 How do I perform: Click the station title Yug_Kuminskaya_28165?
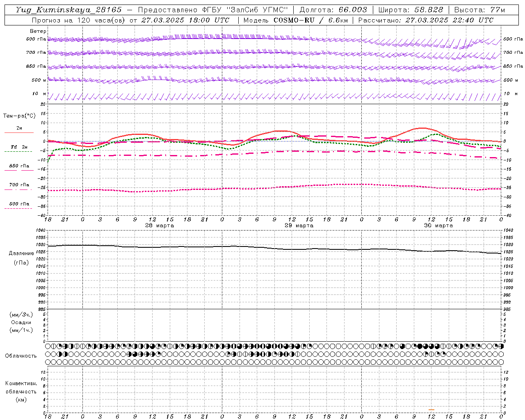tap(68, 10)
